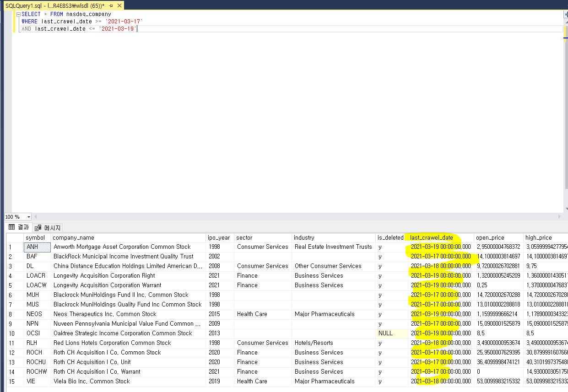Click ipo_year 2002 cell for BAF
This screenshot has width=568, height=392.
[x=220, y=257]
